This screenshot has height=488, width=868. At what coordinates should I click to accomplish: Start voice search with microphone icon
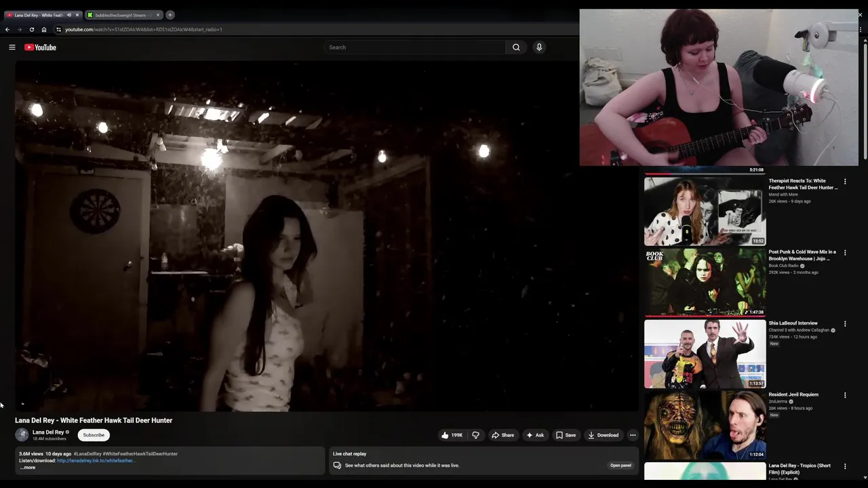(x=539, y=47)
